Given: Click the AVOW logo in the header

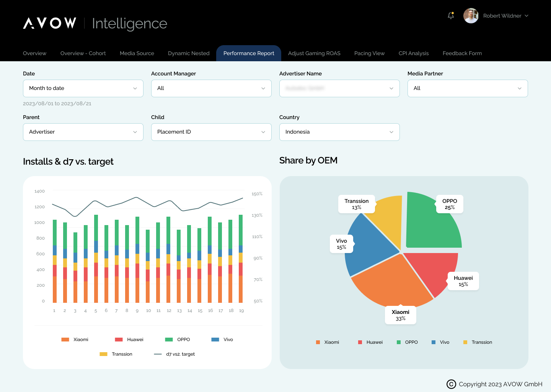Looking at the screenshot, I should [x=50, y=23].
